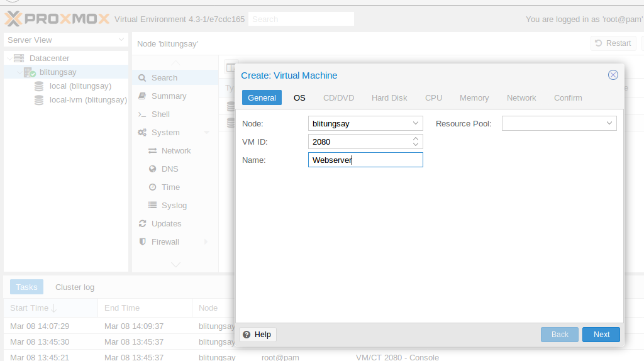Click the Name field containing Webserver
Viewport: 644px width, 361px height.
365,160
